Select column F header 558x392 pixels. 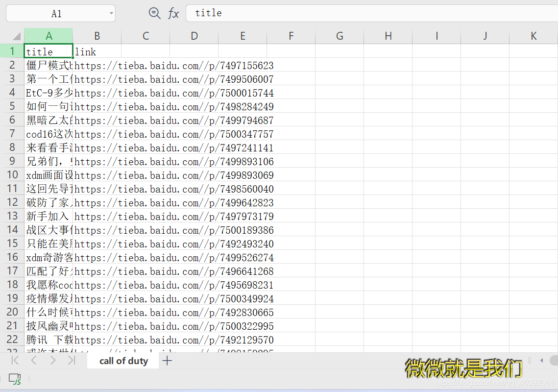point(291,36)
